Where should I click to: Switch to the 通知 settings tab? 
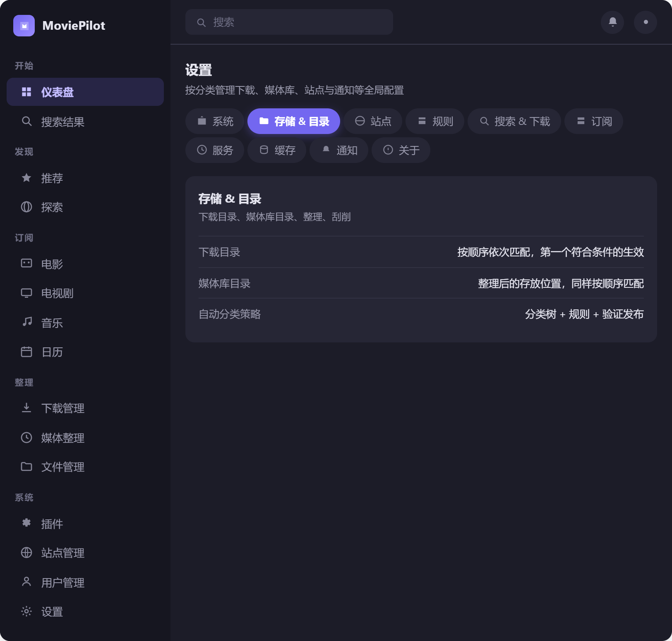(x=339, y=150)
